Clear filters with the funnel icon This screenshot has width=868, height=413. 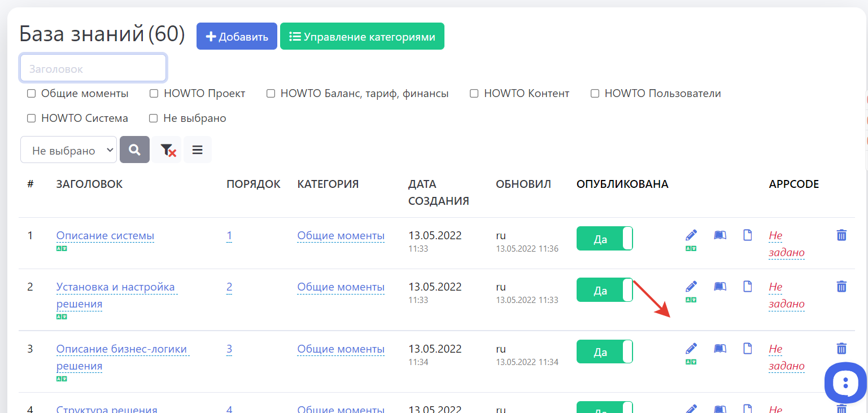[x=167, y=150]
